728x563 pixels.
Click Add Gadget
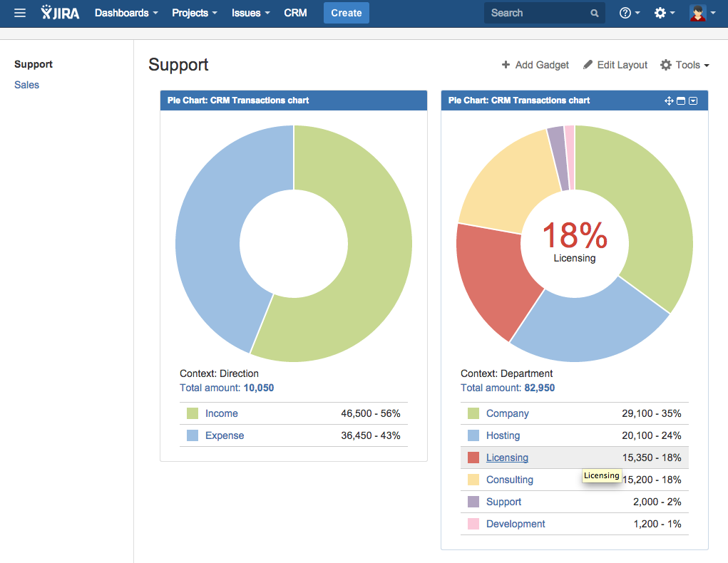[x=535, y=65]
